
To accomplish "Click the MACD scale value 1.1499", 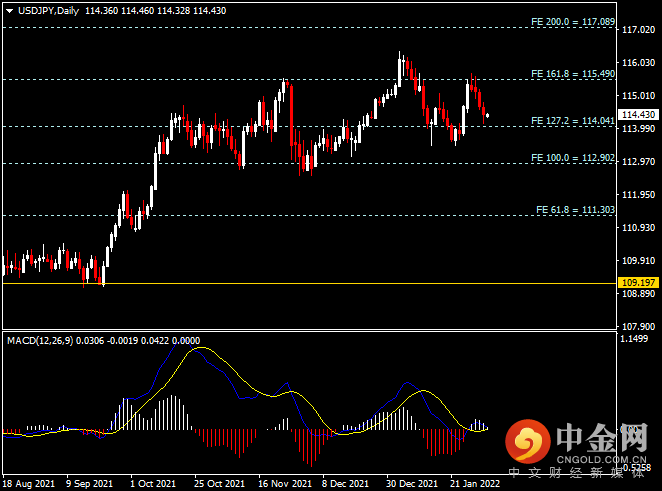I will tap(633, 339).
